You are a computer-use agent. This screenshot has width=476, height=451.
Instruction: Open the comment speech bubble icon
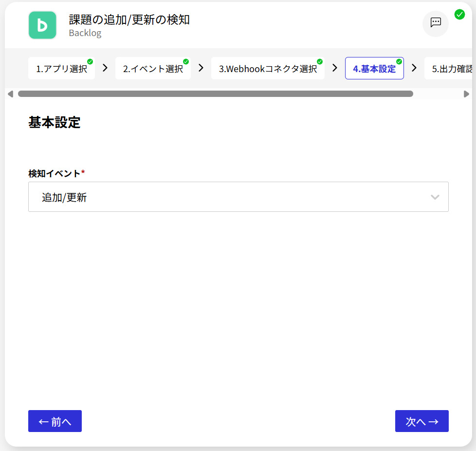click(436, 23)
